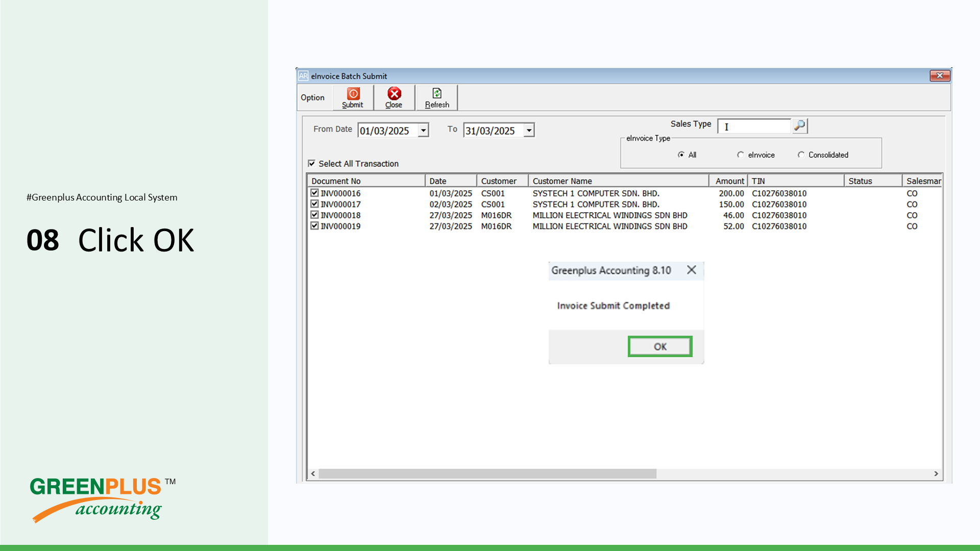Click customer code M016DR in INV000018 row
Viewport: 980px width, 551px height.
click(x=496, y=215)
